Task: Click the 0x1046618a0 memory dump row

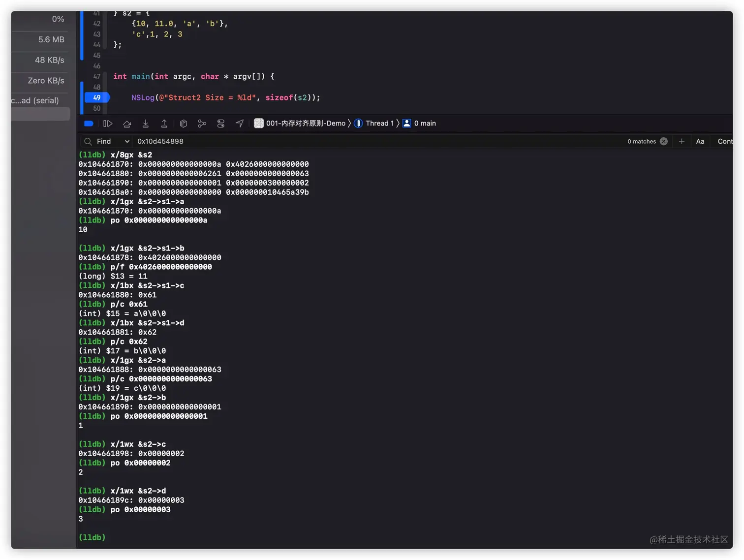Action: click(193, 192)
